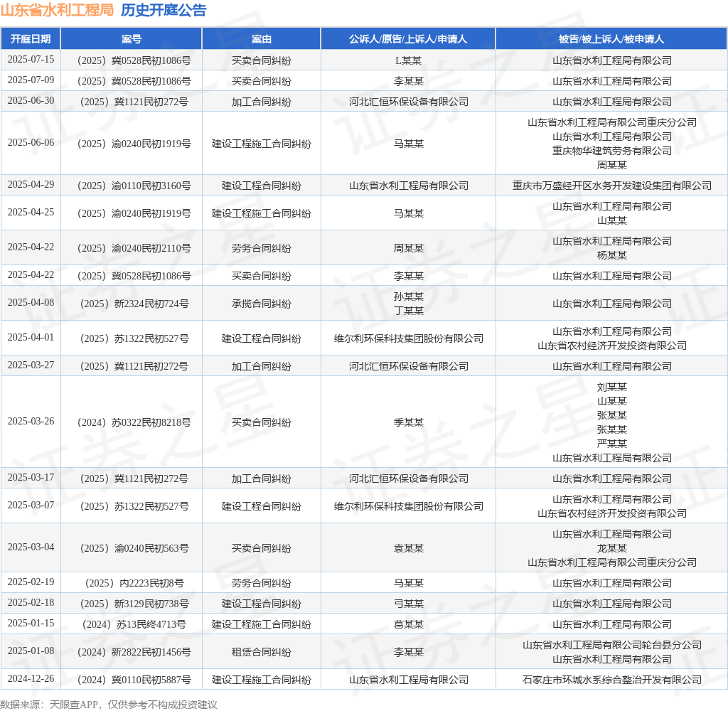The image size is (728, 711).
Task: Click the 公诉人/原告/上诉人/申请人 column header
Action: click(x=408, y=39)
